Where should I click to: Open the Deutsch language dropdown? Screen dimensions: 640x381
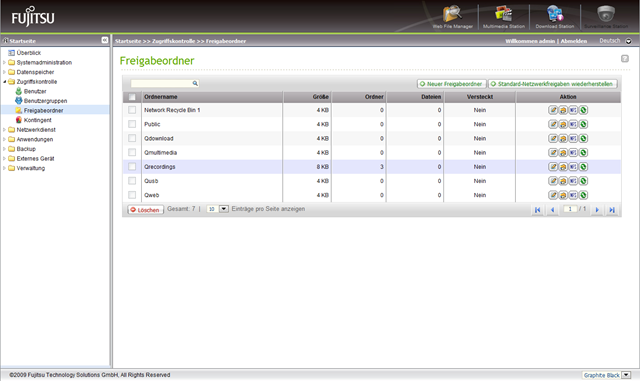[629, 41]
